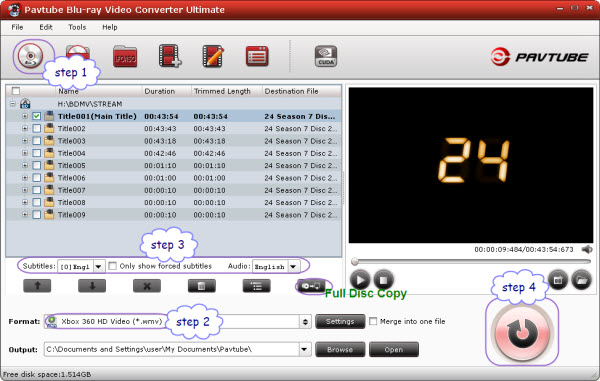Select the Title009 row name
The height and width of the screenshot is (381, 600).
tap(72, 215)
